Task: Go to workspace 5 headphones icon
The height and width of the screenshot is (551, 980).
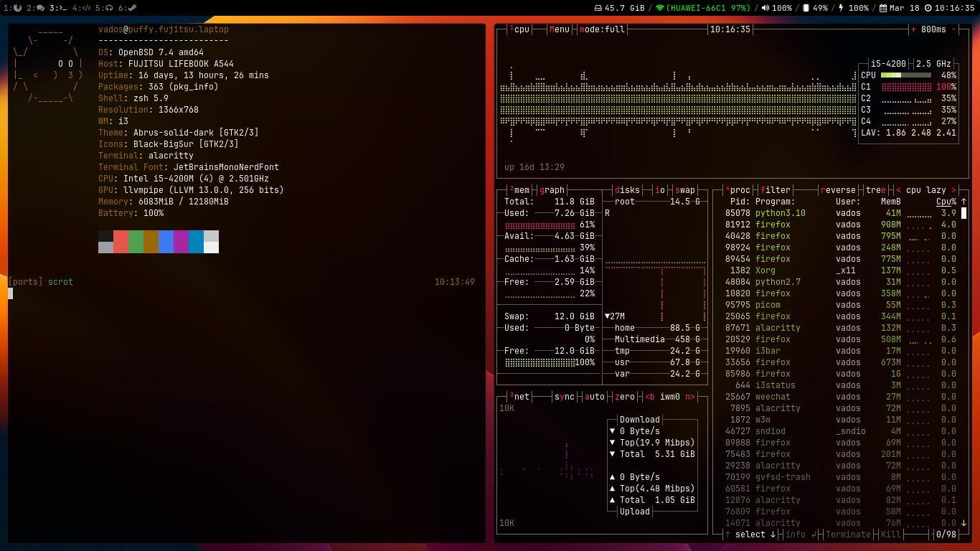Action: pos(109,8)
